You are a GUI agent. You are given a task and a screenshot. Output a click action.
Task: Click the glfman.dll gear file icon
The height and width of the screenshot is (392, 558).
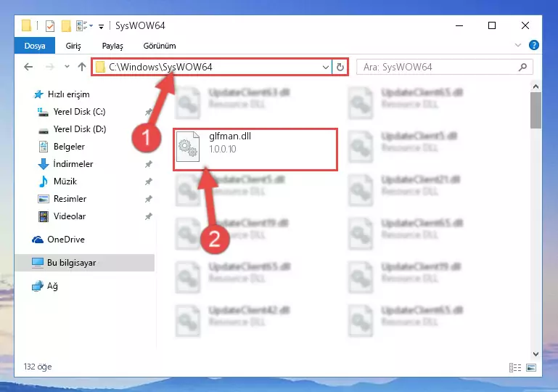[x=188, y=147]
